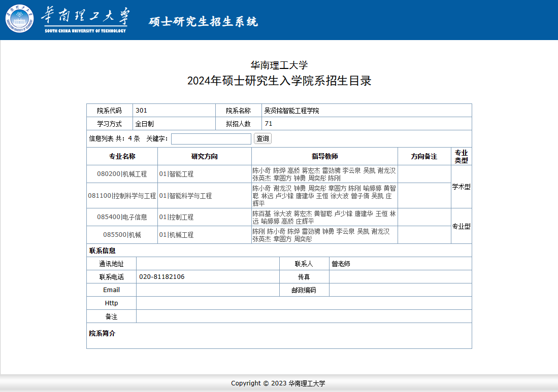Click the 指导教师 column header
The width and height of the screenshot is (558, 392).
click(x=324, y=156)
